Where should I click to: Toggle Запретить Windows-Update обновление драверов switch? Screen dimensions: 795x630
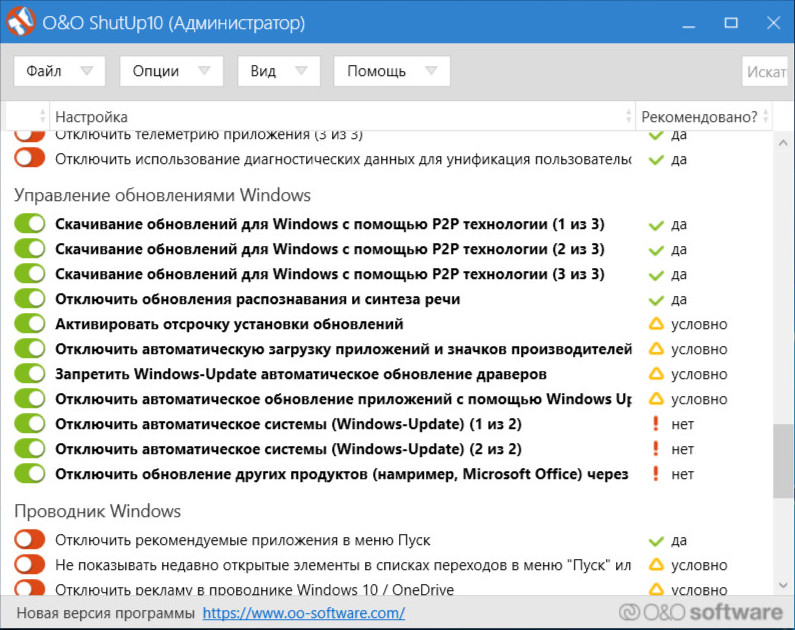click(30, 374)
